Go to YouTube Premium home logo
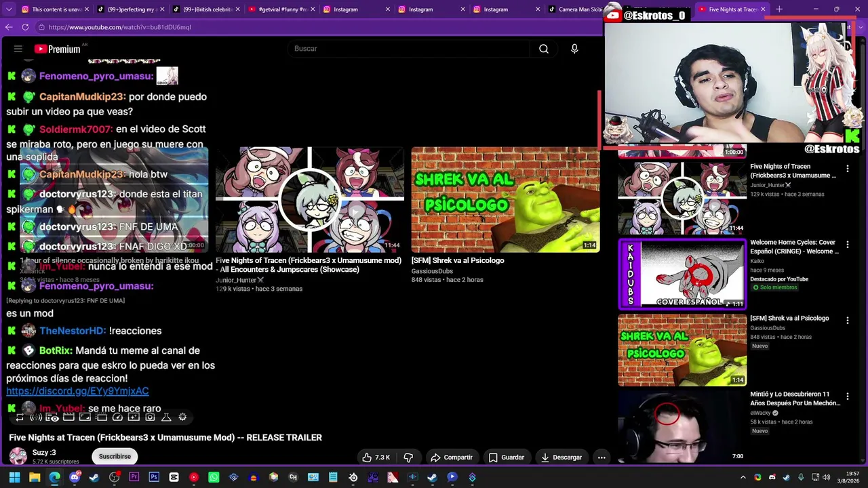Screen dimensions: 868x488 click(58, 49)
